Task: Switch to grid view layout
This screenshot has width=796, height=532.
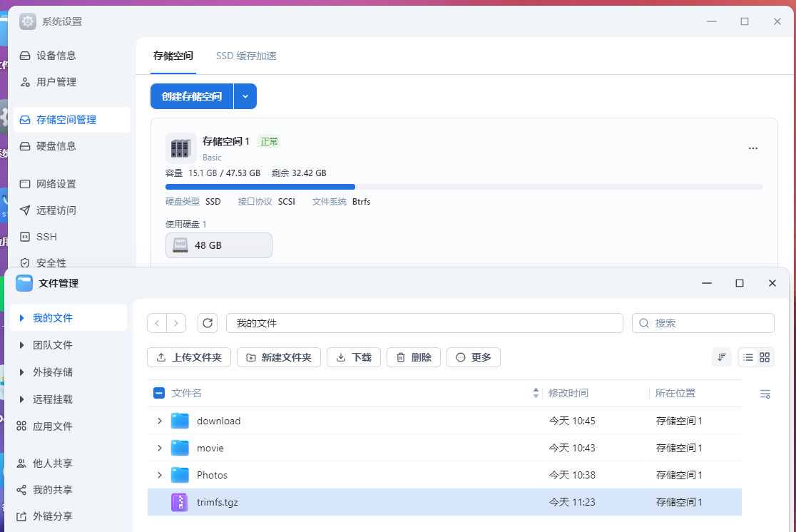Action: (x=765, y=357)
